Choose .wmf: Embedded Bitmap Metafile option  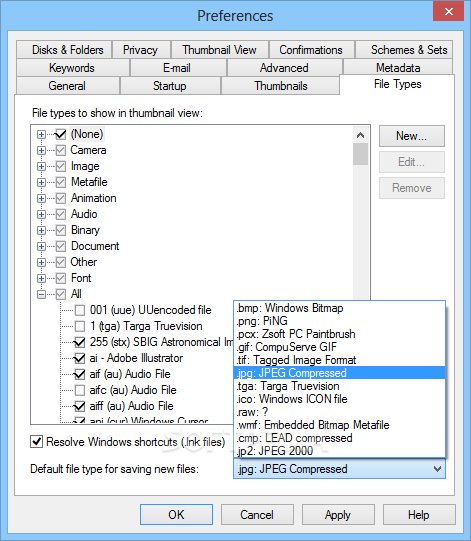pos(340,425)
